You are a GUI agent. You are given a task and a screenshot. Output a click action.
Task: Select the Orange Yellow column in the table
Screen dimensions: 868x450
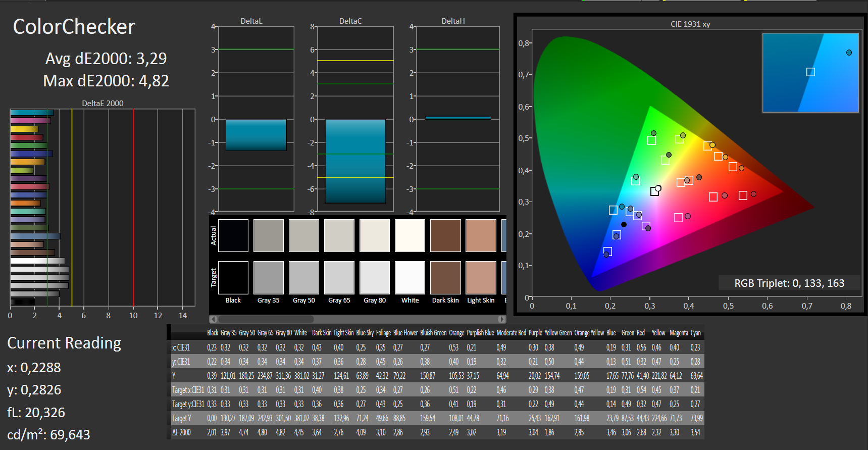(589, 333)
